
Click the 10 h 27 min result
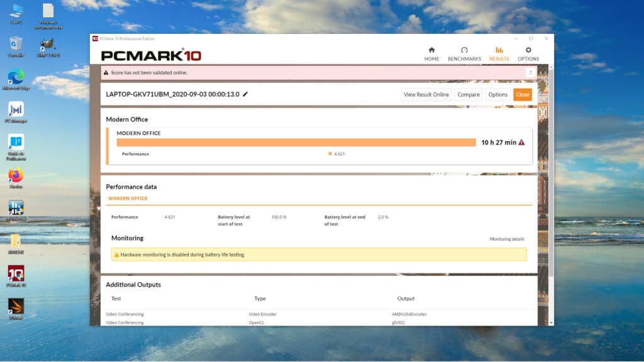coord(499,143)
